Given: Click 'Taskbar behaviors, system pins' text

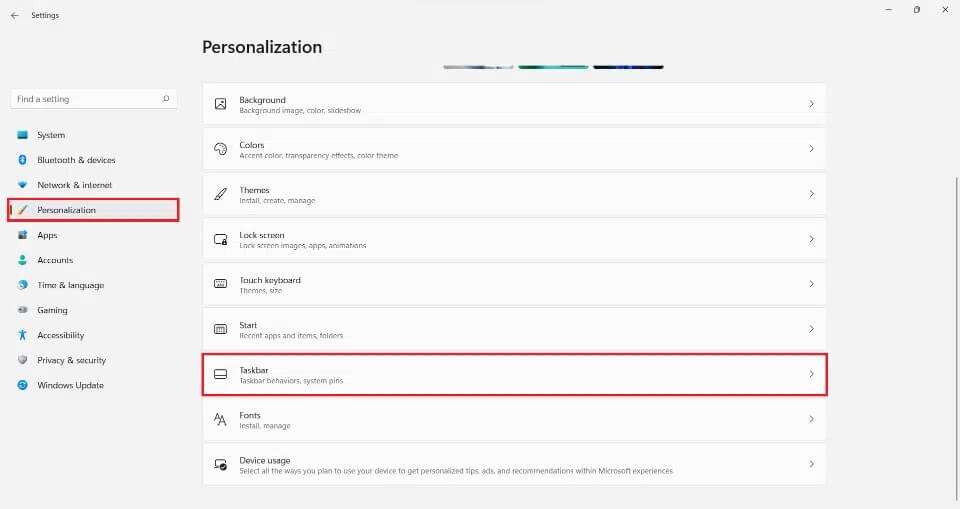Looking at the screenshot, I should coord(291,381).
